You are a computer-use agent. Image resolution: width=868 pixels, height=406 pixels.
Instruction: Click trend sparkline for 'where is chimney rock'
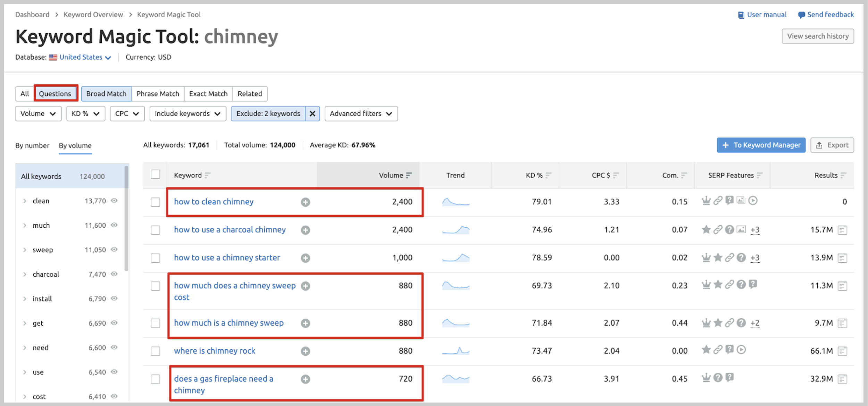pos(456,351)
